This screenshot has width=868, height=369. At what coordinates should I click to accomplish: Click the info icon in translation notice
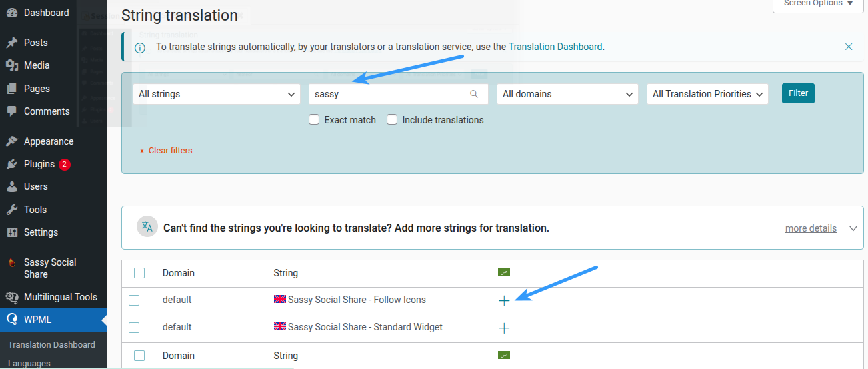(140, 47)
